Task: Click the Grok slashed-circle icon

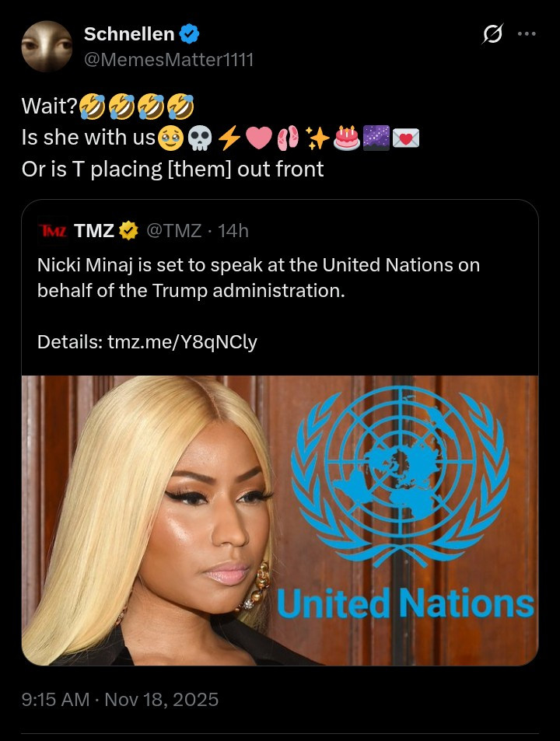Action: (493, 34)
